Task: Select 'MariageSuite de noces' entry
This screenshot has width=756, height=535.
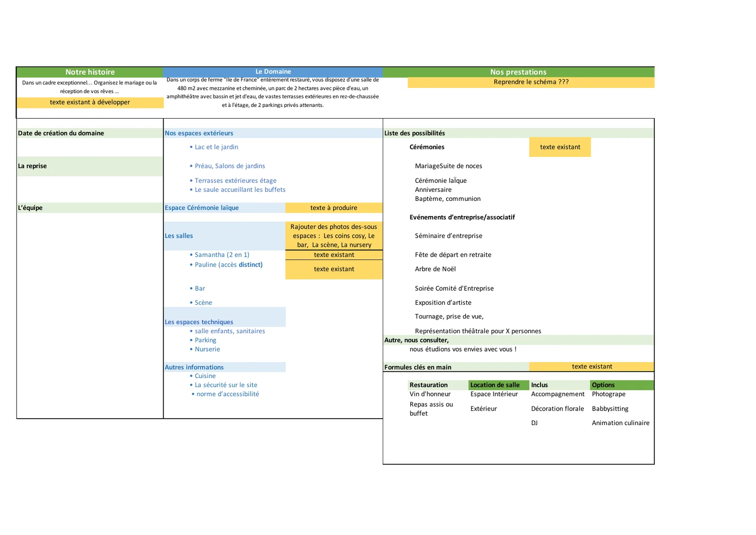Action: click(x=448, y=166)
